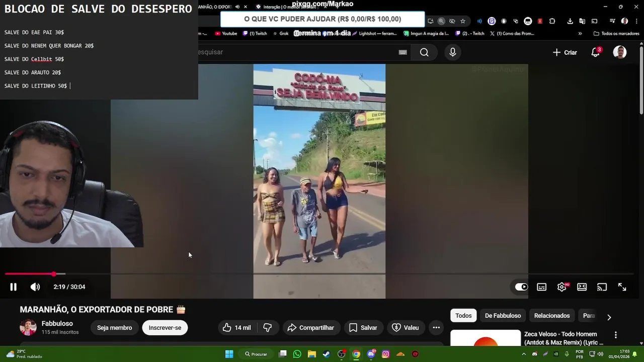Open Steam from taskbar
Image resolution: width=644 pixels, height=362 pixels.
coord(327,354)
